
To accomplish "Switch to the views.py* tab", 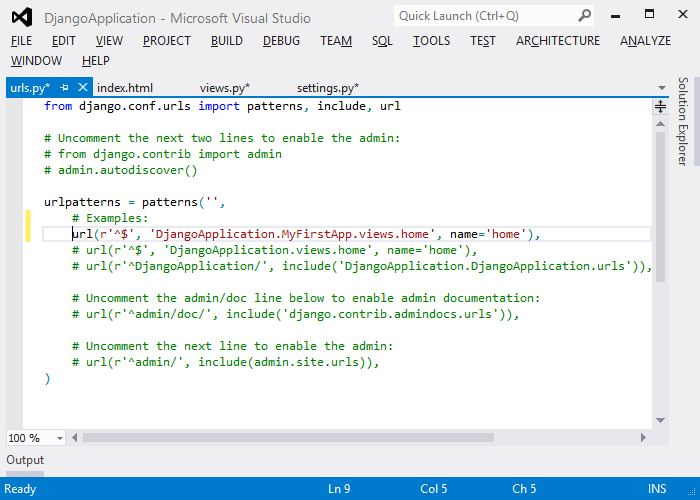I will 225,88.
